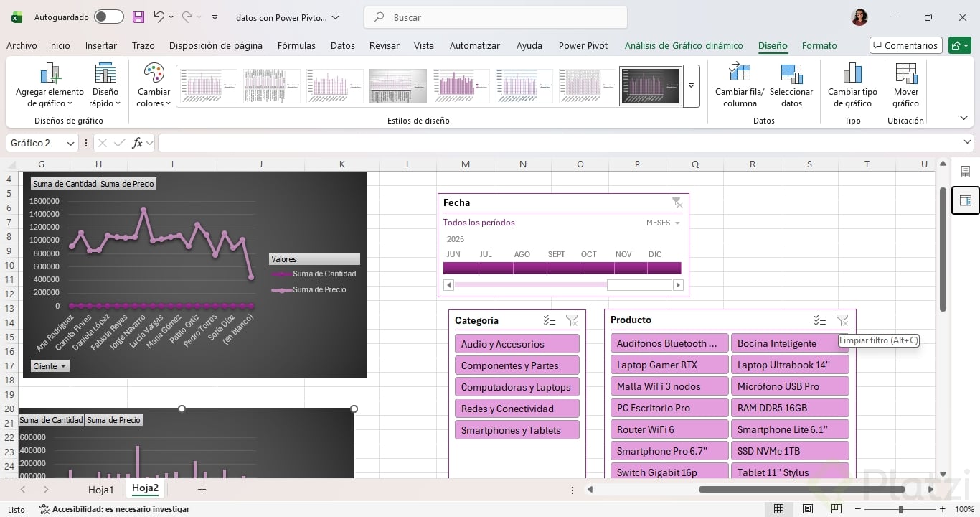This screenshot has height=517, width=980.
Task: Click Cambiar tipo de gráfico
Action: point(852,85)
